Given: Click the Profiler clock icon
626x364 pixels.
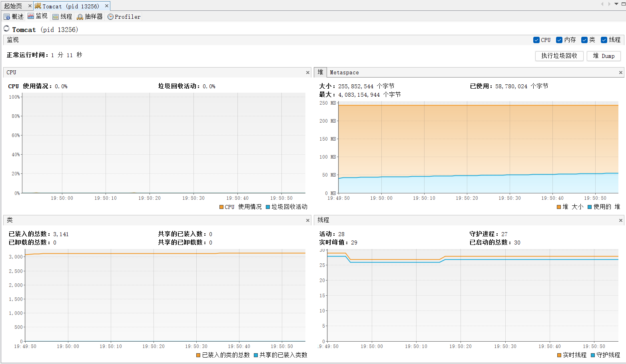Looking at the screenshot, I should pyautogui.click(x=110, y=17).
